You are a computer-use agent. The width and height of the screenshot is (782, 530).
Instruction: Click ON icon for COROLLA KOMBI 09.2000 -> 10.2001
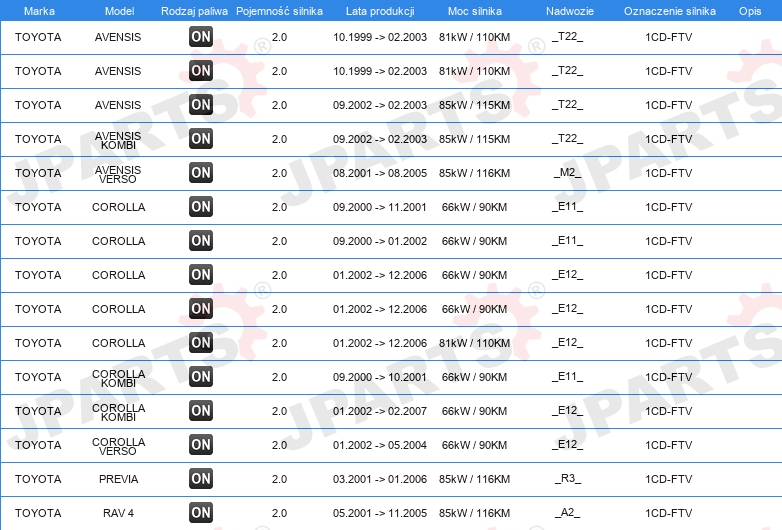pyautogui.click(x=201, y=376)
